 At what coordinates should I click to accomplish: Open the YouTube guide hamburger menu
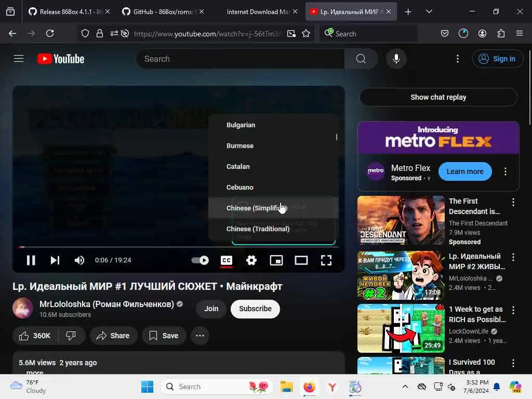tap(19, 59)
